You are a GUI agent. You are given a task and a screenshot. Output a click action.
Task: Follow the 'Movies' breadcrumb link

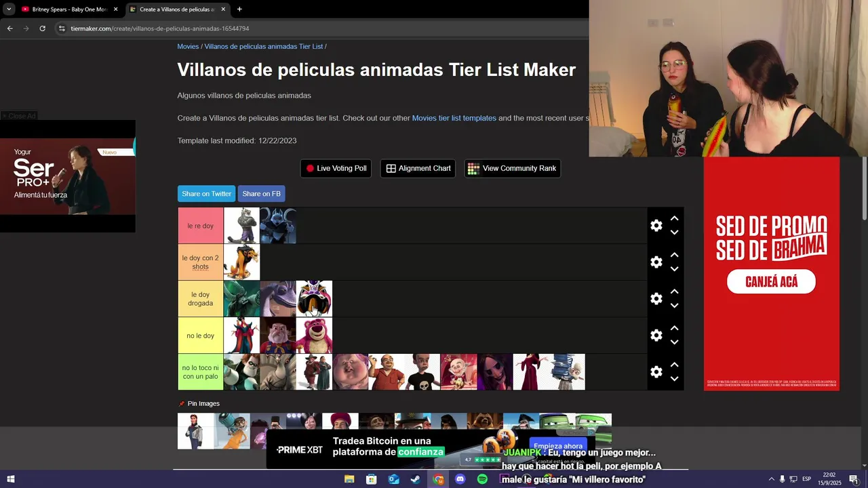coord(188,46)
